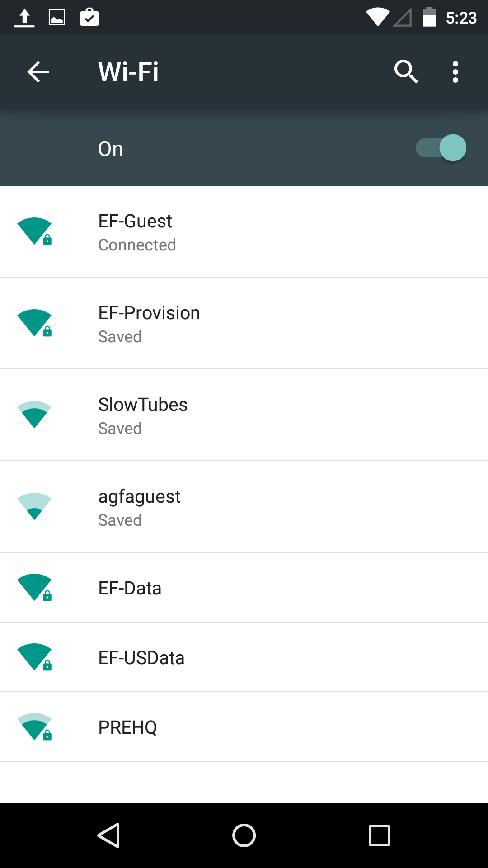The image size is (488, 868).
Task: Open the search magnifier icon
Action: coord(406,72)
